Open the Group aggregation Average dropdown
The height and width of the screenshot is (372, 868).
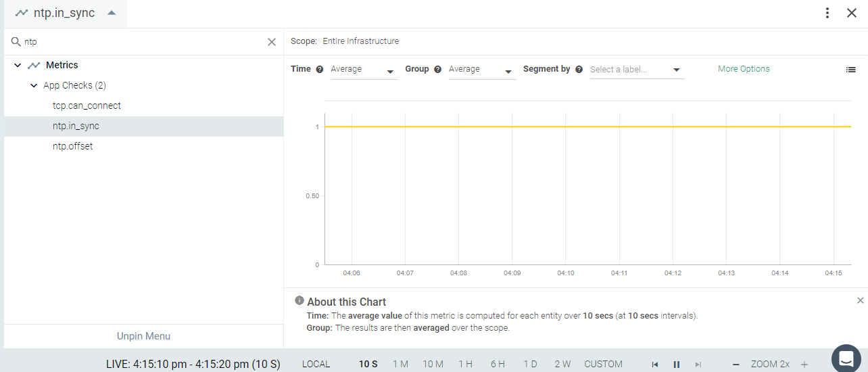pos(482,70)
